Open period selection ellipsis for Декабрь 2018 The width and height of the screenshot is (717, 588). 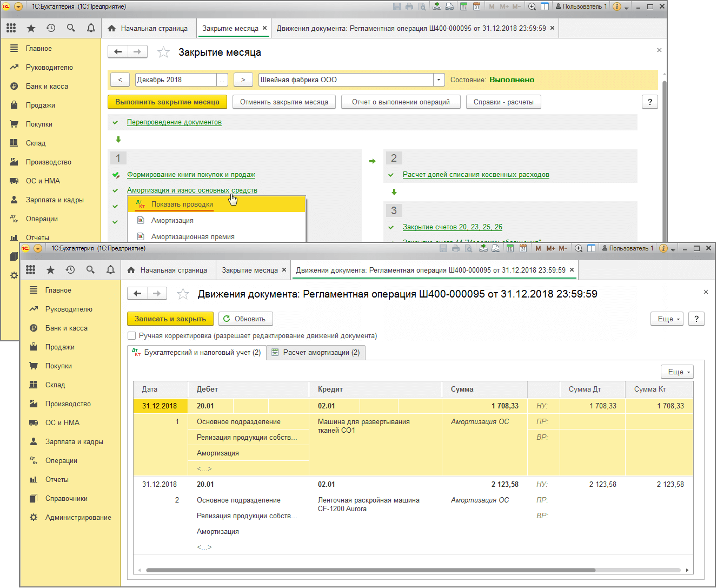point(222,80)
